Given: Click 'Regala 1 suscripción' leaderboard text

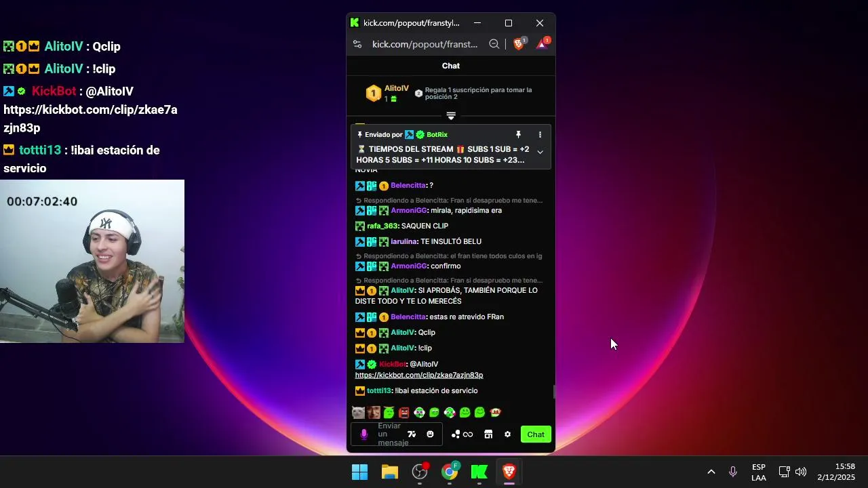Looking at the screenshot, I should click(478, 94).
